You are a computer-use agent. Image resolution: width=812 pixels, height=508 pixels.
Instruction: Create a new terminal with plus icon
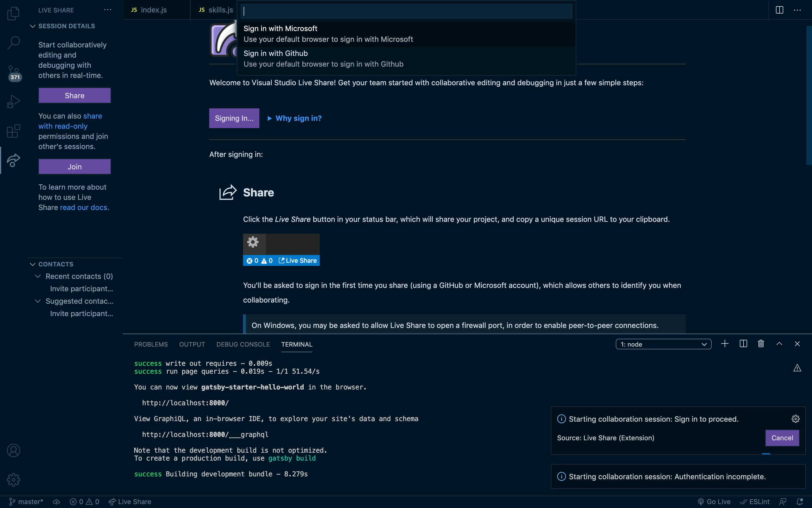pyautogui.click(x=725, y=344)
